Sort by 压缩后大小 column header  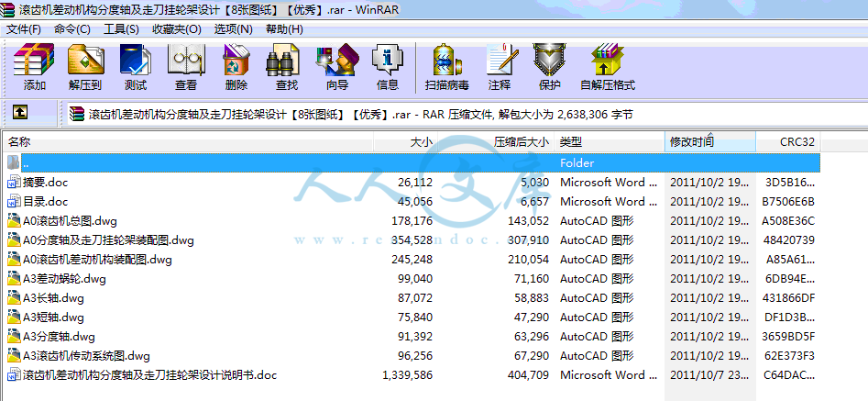tap(497, 142)
